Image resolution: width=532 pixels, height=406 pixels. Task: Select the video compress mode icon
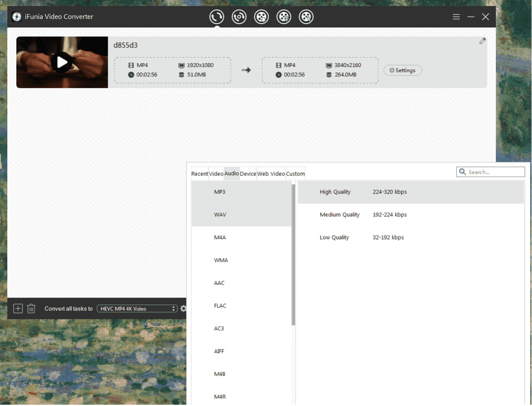(x=284, y=17)
